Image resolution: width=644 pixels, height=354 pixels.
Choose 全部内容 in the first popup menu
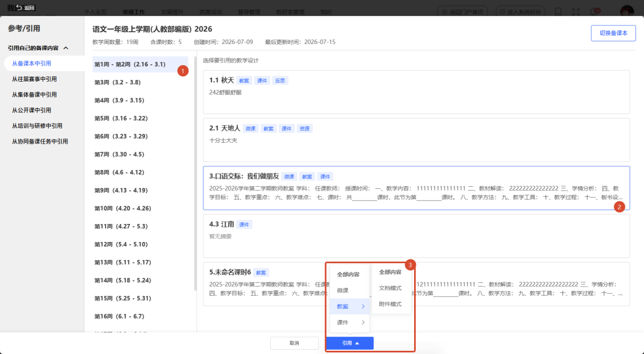(x=348, y=274)
